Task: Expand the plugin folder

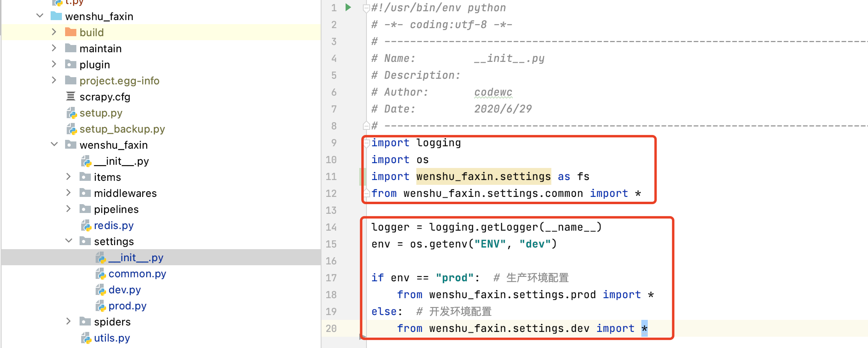Action: pyautogui.click(x=54, y=64)
